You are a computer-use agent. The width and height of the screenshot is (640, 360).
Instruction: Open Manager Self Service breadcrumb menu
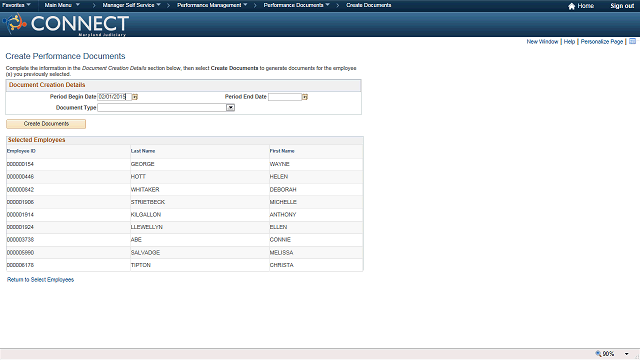pos(131,5)
